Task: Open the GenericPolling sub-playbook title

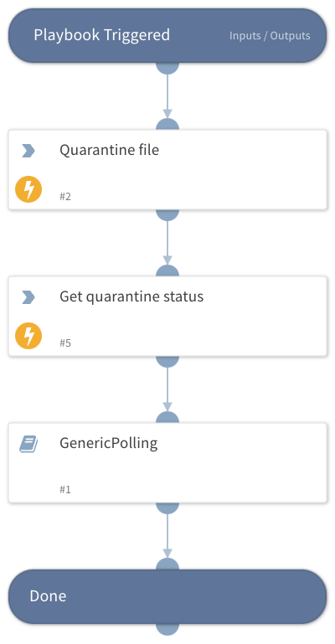Action: (x=108, y=443)
